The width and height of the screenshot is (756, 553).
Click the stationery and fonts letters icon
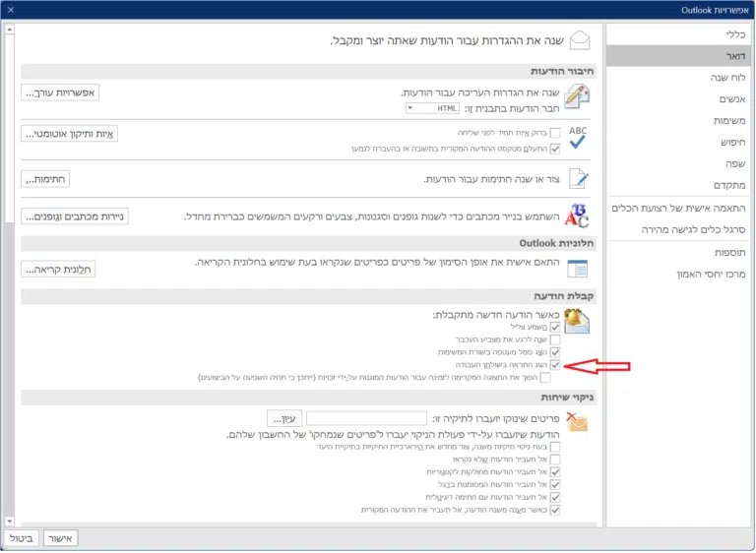tap(577, 215)
